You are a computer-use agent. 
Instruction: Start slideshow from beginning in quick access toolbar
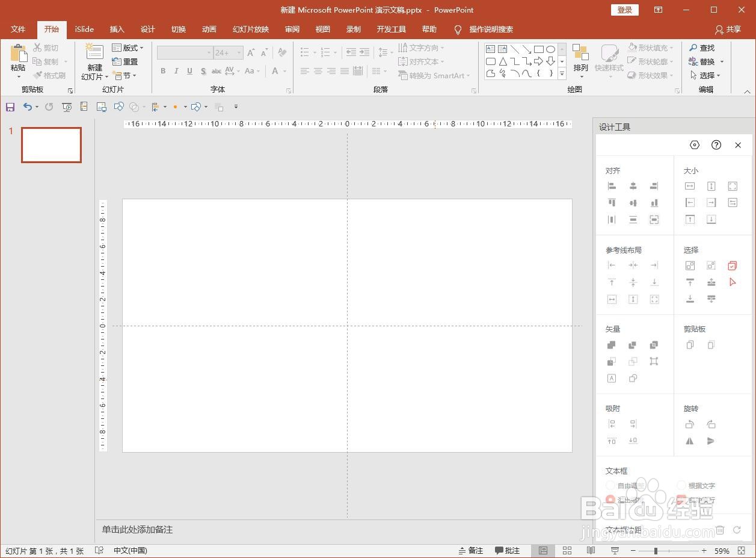click(x=67, y=107)
